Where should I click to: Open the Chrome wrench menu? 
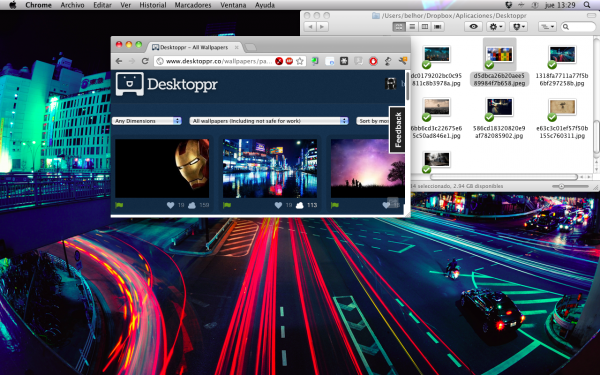point(403,61)
